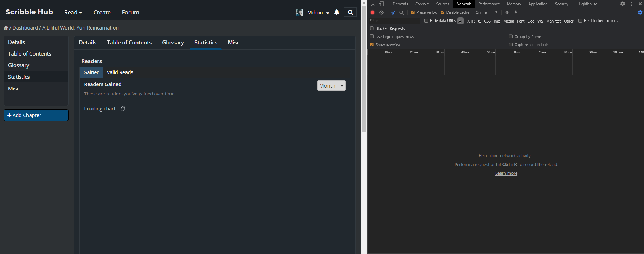
Task: Click the import HAR file upload arrow
Action: click(x=507, y=12)
